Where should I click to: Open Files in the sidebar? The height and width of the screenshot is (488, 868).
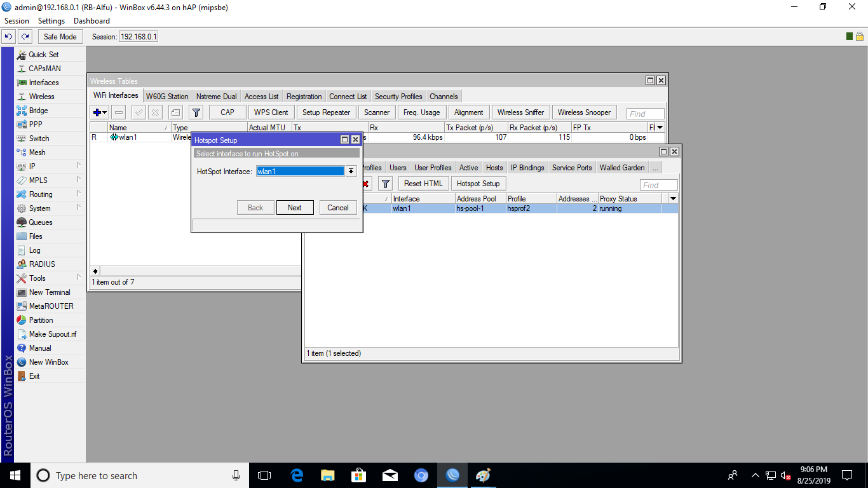(36, 236)
